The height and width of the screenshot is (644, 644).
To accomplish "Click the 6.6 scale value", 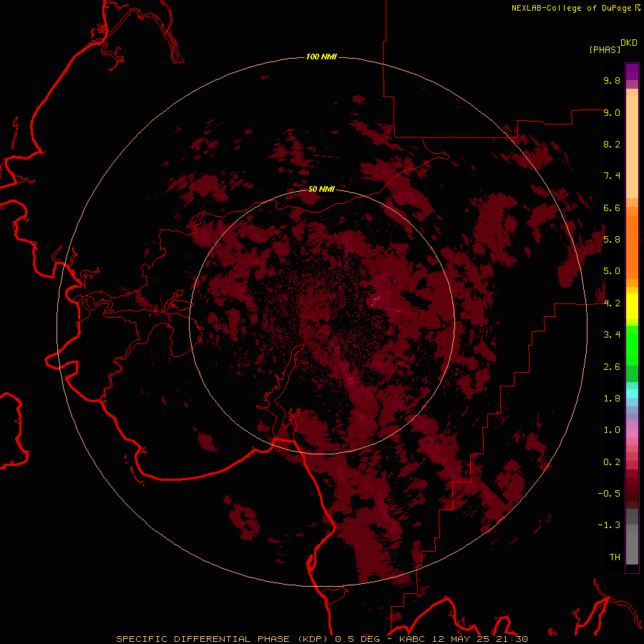I will pos(612,208).
